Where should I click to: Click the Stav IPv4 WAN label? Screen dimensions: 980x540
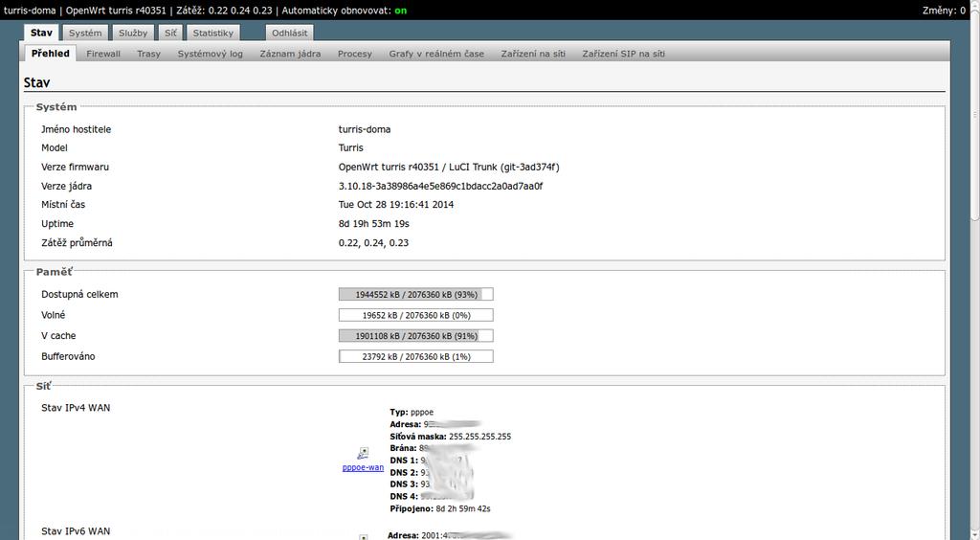(x=76, y=408)
